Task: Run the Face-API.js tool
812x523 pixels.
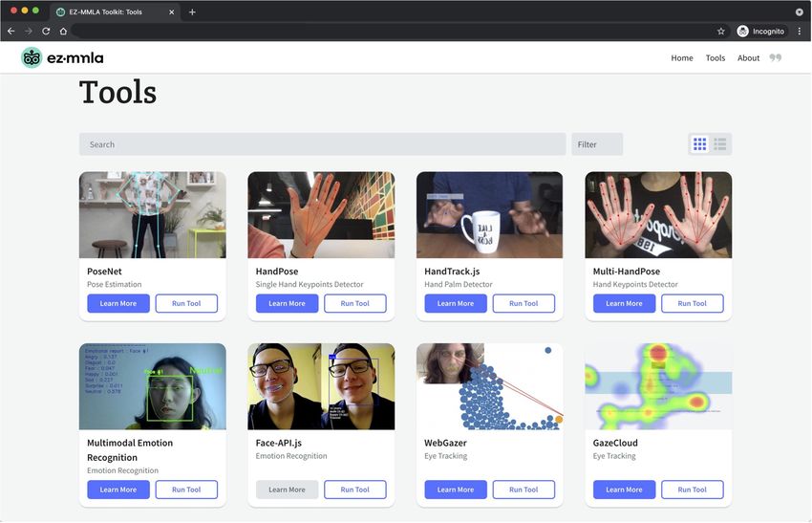Action: pos(355,490)
